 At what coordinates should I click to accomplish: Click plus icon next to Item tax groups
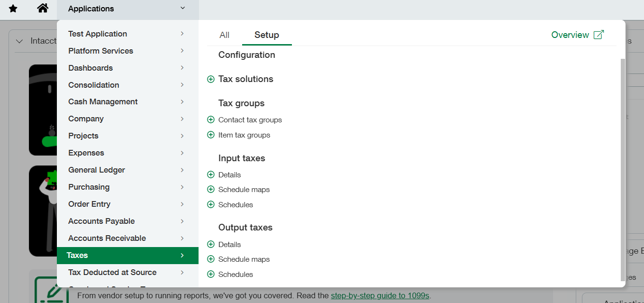[211, 135]
